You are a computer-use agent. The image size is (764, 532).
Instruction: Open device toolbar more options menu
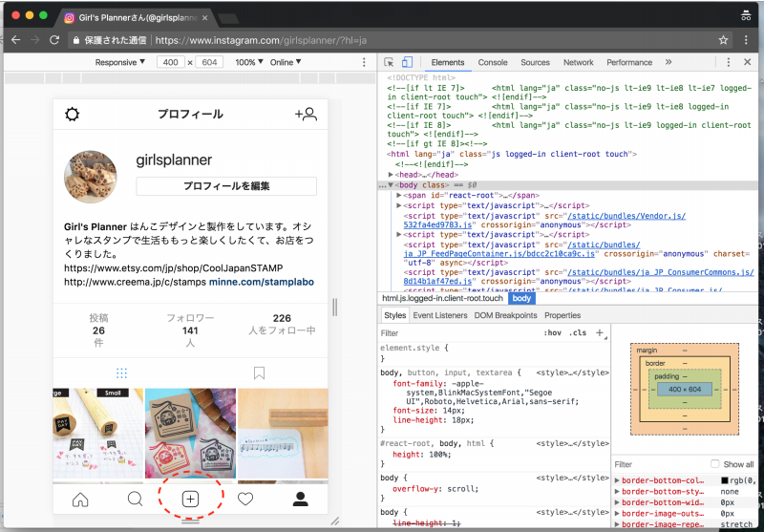(364, 62)
